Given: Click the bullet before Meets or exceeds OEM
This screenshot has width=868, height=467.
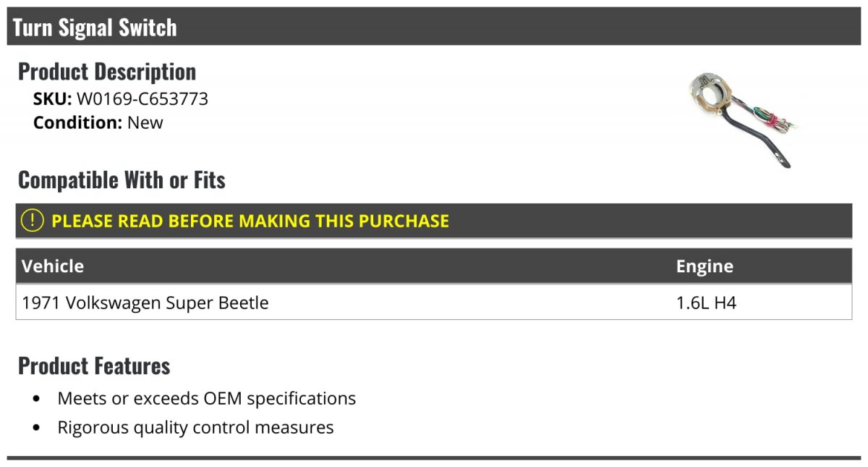Looking at the screenshot, I should [37, 399].
